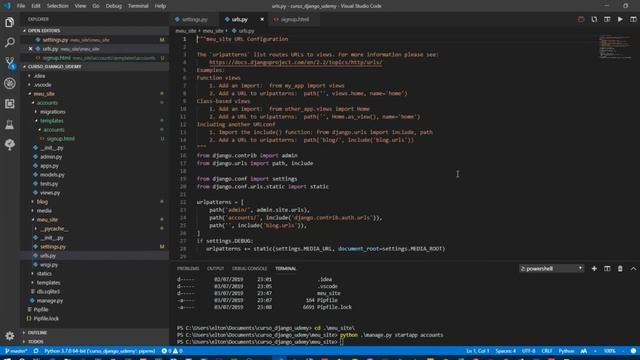Image resolution: width=640 pixels, height=360 pixels.
Task: Open the Help menu
Action: tap(160, 6)
